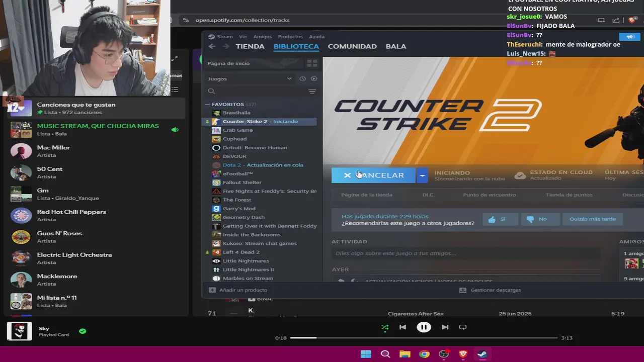Go back with Steam's left arrow
This screenshot has height=362, width=644.
tap(212, 46)
